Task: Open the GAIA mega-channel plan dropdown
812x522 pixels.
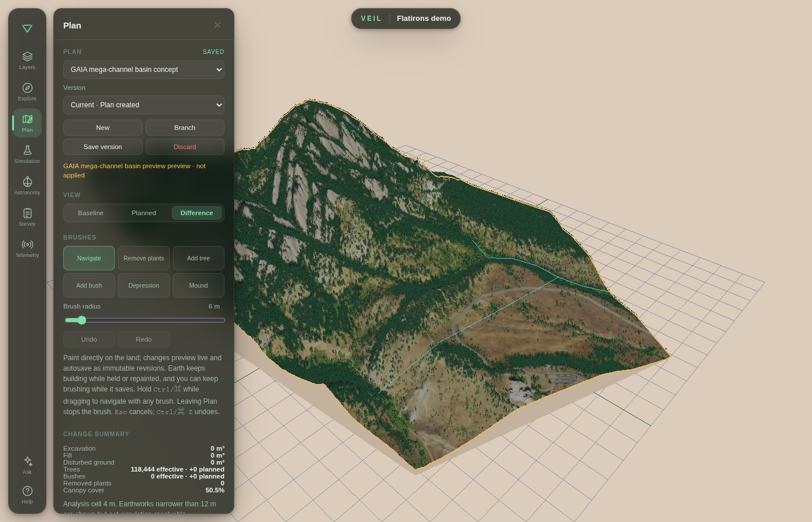Action: click(144, 70)
